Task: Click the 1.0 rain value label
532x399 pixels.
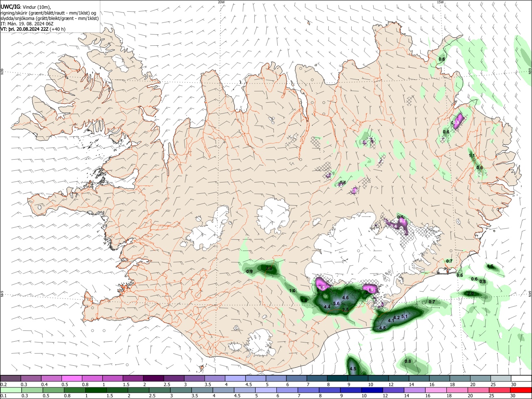Action: click(x=292, y=291)
